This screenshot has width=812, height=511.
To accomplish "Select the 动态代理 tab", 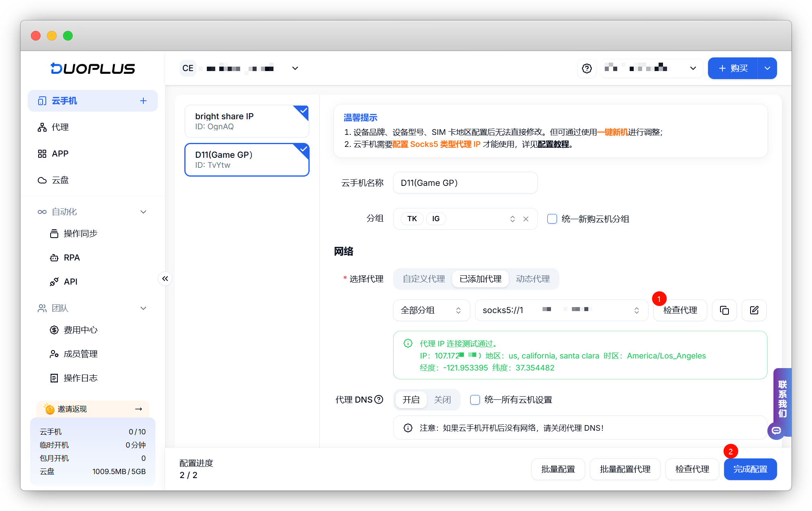I will [532, 279].
